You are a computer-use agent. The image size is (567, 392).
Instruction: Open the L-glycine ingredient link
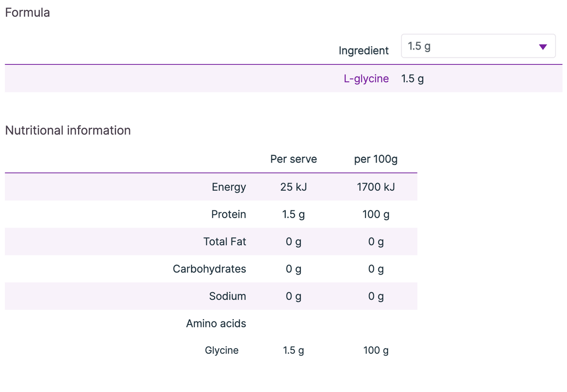click(x=366, y=78)
